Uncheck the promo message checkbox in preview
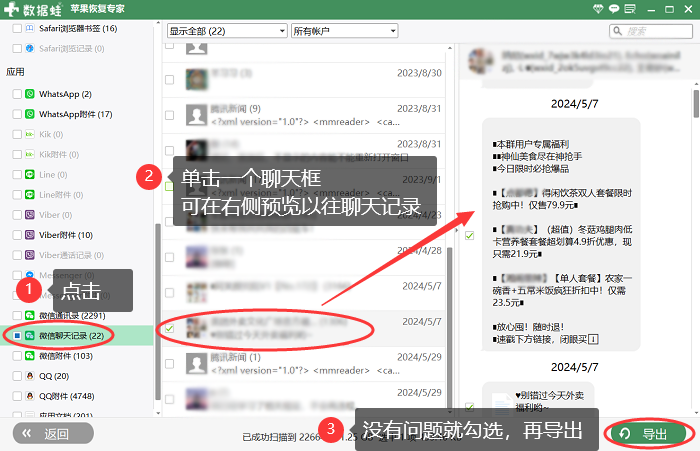Screen dimensions: 700x451 tap(469, 235)
